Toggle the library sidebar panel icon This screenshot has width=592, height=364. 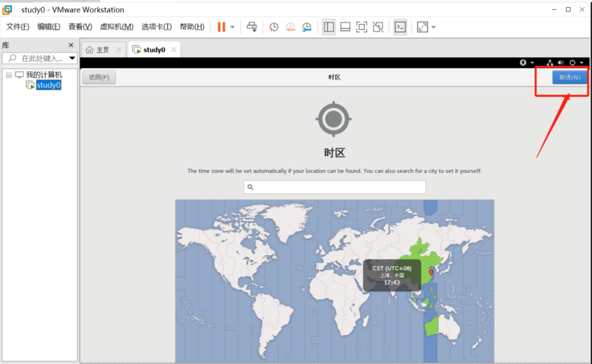pyautogui.click(x=329, y=27)
